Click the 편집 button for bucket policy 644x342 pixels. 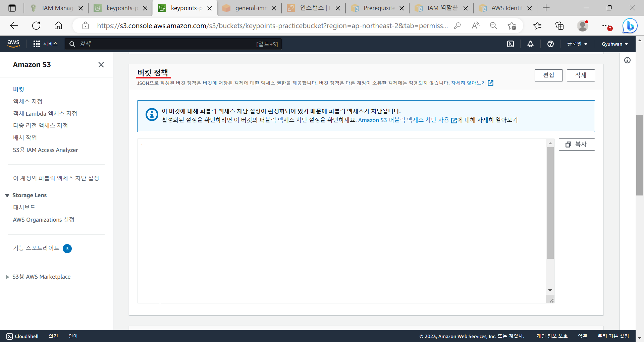pos(548,75)
